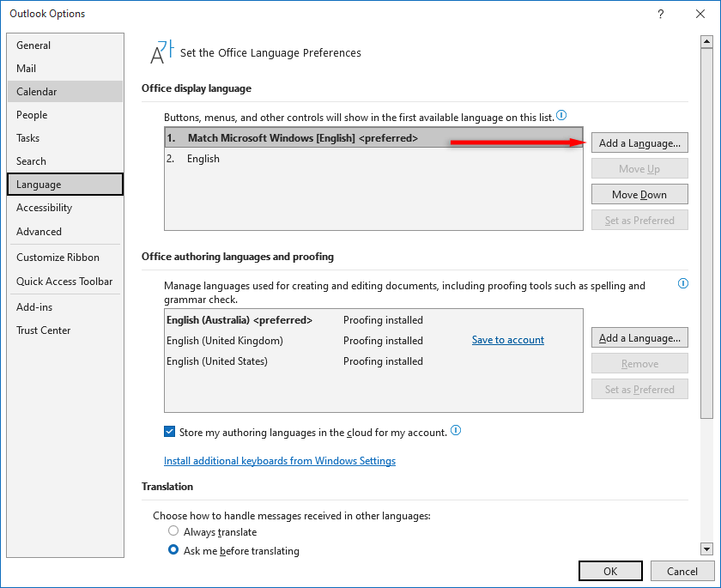Go to Customize Ribbon settings
This screenshot has width=721, height=588.
tap(58, 258)
